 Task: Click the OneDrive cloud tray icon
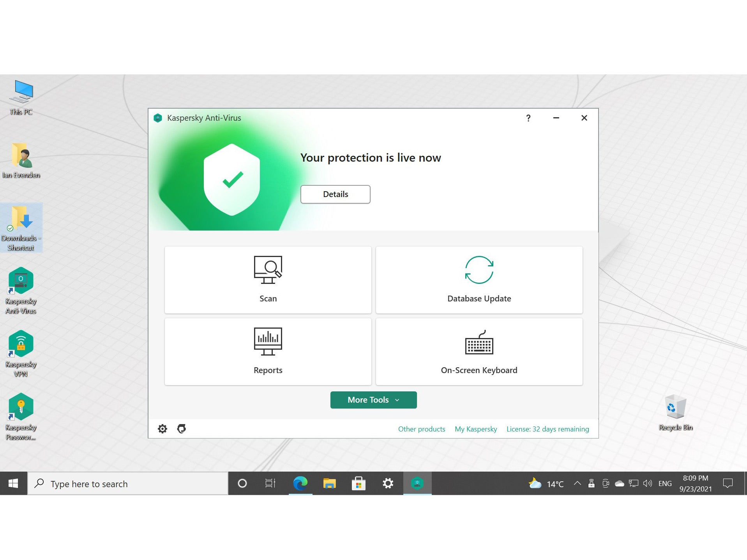pos(620,483)
